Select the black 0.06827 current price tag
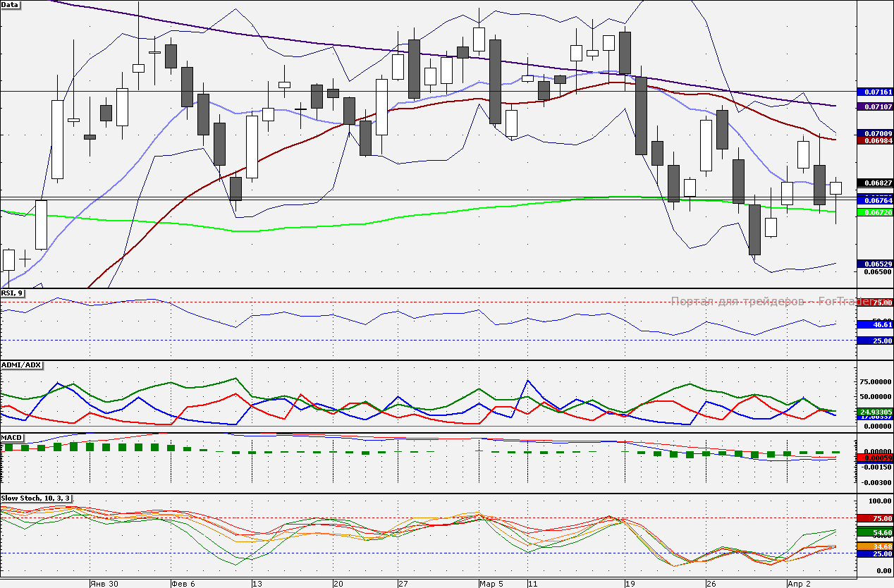The image size is (894, 588). 873,183
